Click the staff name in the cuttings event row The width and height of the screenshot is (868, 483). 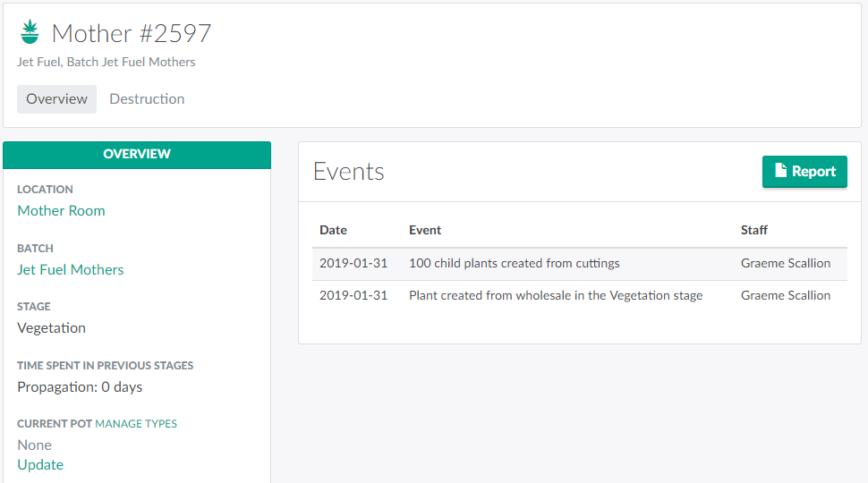(x=786, y=264)
